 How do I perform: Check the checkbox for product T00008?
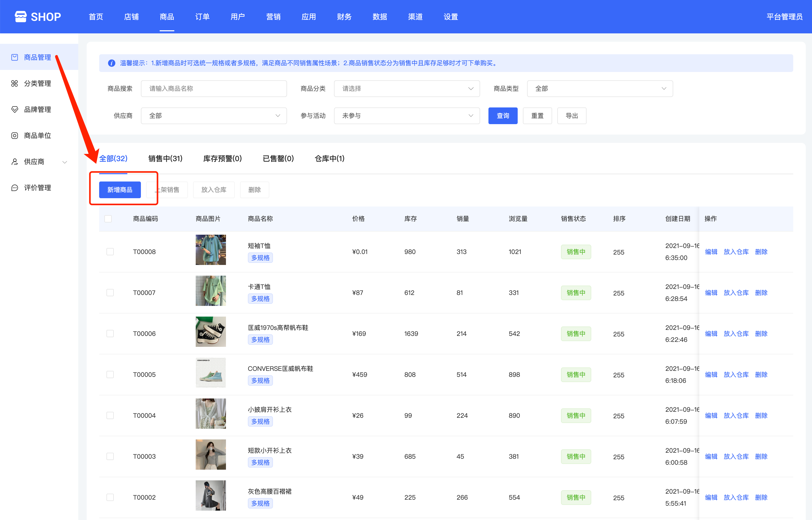110,252
